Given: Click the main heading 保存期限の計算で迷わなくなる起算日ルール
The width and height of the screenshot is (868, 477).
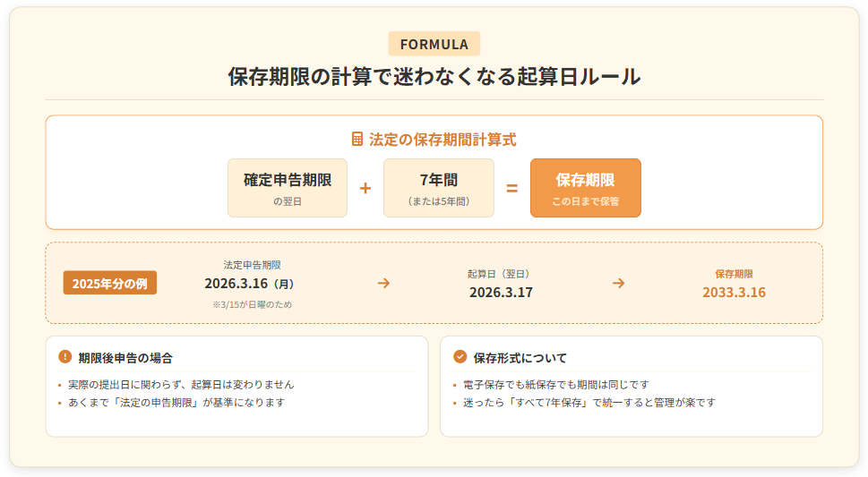Looking at the screenshot, I should click(x=434, y=77).
